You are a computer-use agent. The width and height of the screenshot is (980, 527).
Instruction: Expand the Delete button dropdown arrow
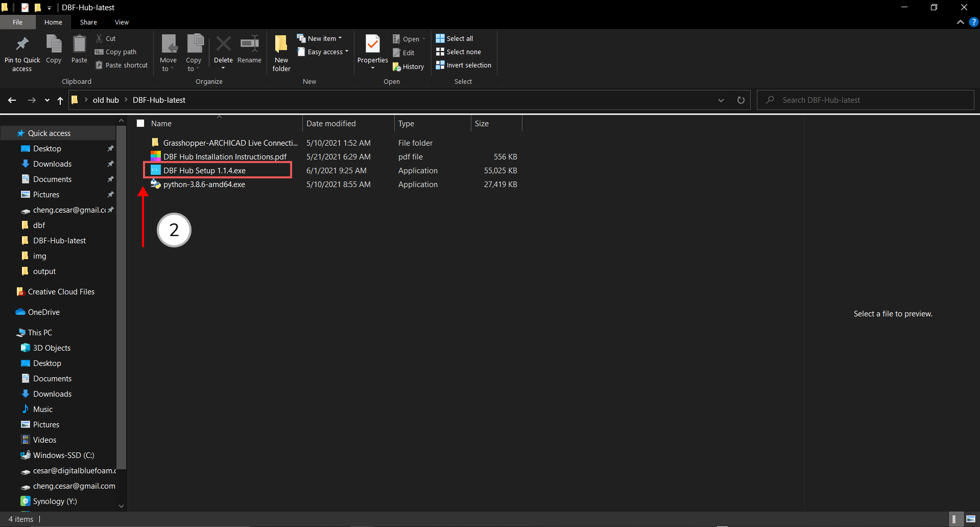[223, 68]
